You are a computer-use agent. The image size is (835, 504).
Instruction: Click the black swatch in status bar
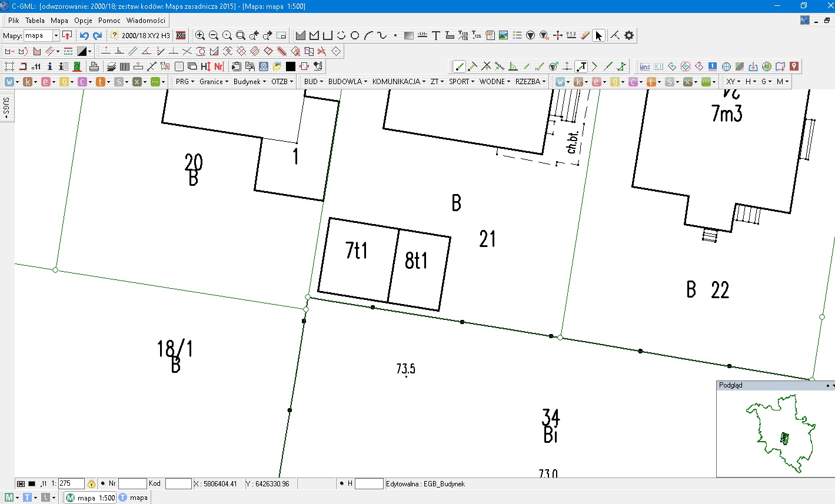[32, 483]
